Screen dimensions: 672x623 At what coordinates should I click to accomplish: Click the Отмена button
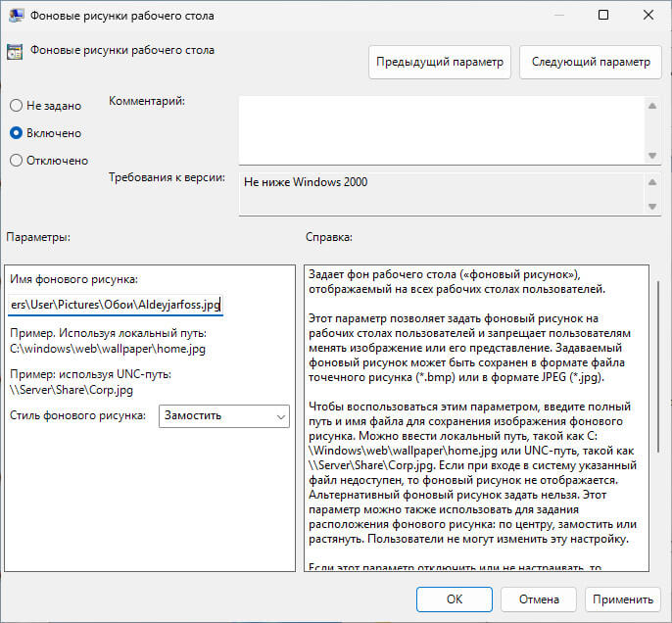tap(539, 599)
